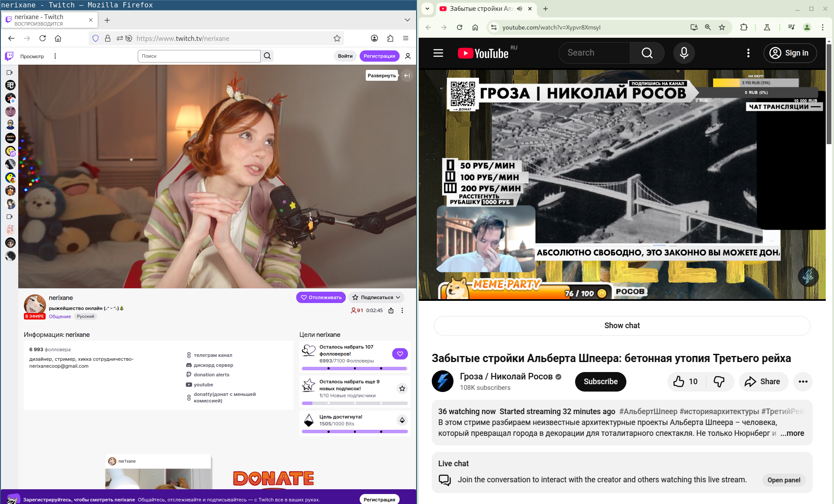Bookmark Twitch page with star icon
The width and height of the screenshot is (834, 504).
click(x=337, y=38)
